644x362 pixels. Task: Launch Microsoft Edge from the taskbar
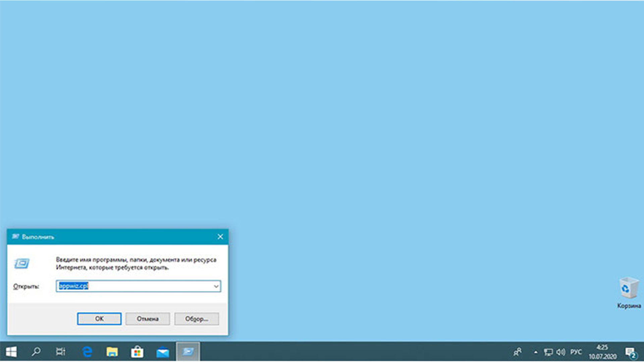click(87, 352)
